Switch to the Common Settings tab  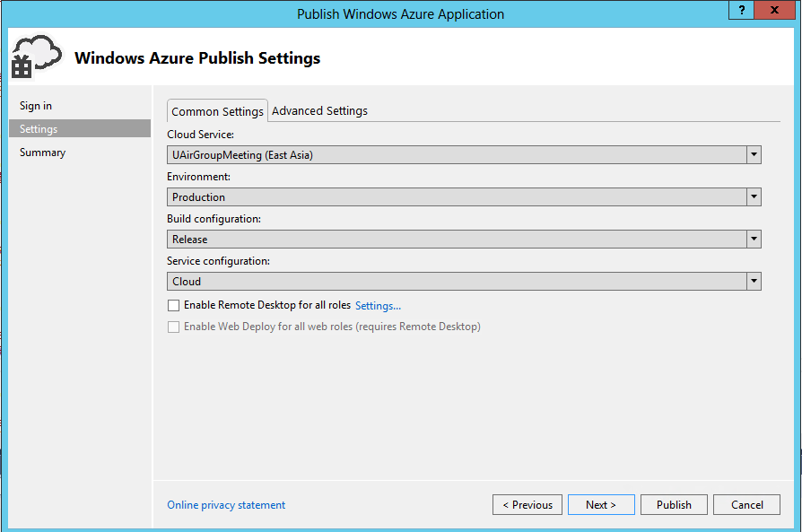(217, 111)
